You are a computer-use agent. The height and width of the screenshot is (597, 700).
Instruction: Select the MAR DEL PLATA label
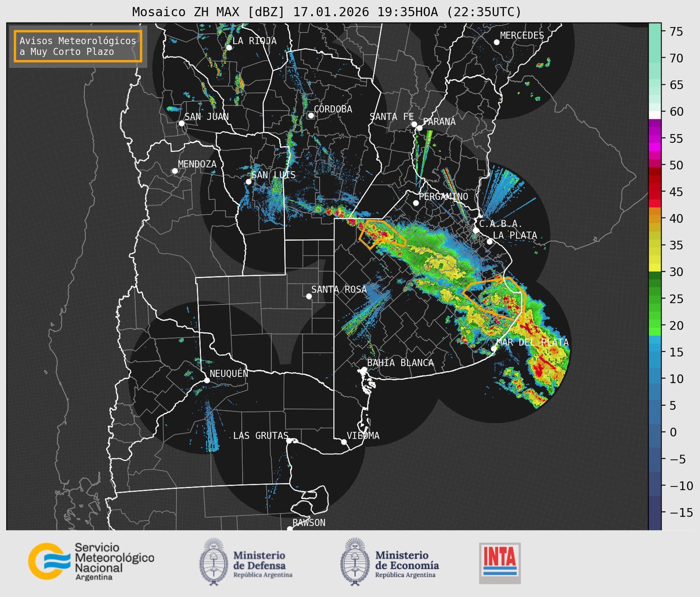click(x=532, y=343)
